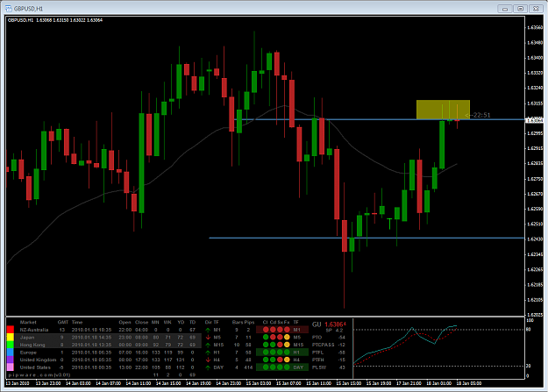Click price scale value 1.62105
The image size is (548, 392).
535,300
